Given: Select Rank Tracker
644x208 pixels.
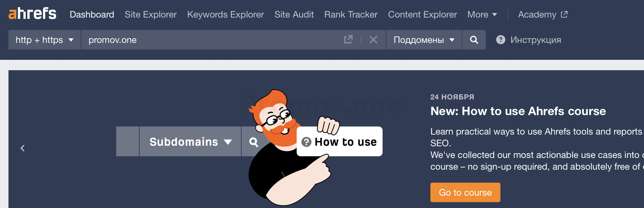Looking at the screenshot, I should pyautogui.click(x=351, y=15).
